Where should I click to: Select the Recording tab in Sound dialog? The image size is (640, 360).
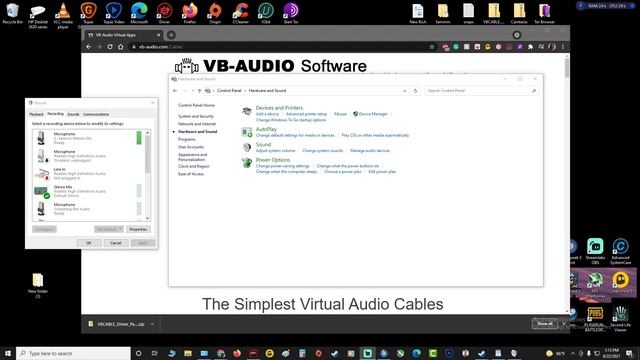(x=56, y=114)
